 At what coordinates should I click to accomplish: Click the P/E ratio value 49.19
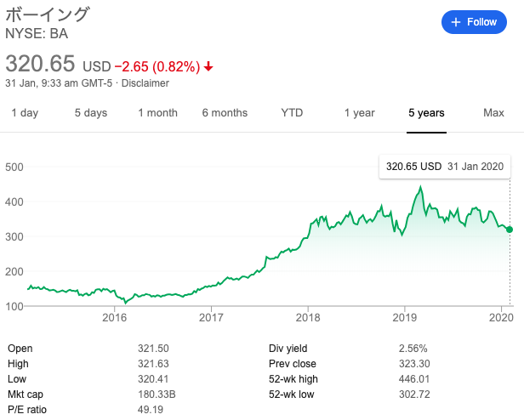pyautogui.click(x=151, y=410)
